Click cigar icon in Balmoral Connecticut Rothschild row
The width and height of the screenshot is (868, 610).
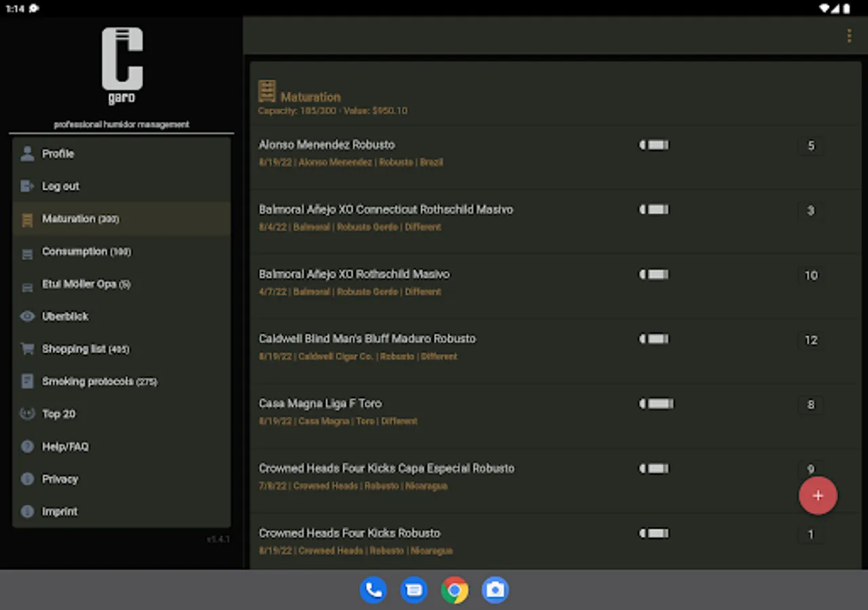654,209
